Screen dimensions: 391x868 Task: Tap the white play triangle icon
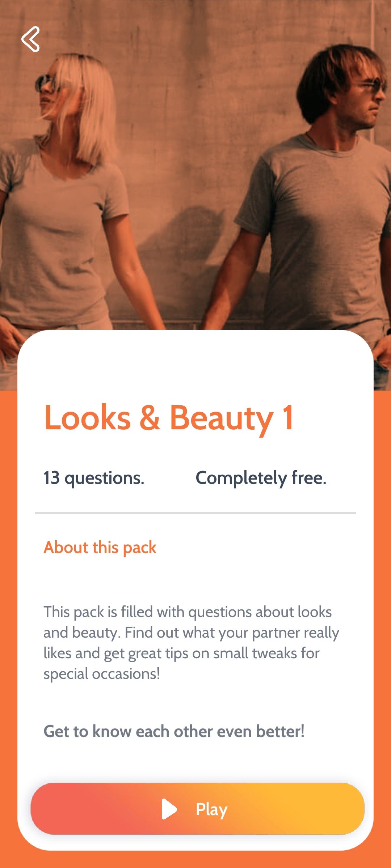point(169,809)
